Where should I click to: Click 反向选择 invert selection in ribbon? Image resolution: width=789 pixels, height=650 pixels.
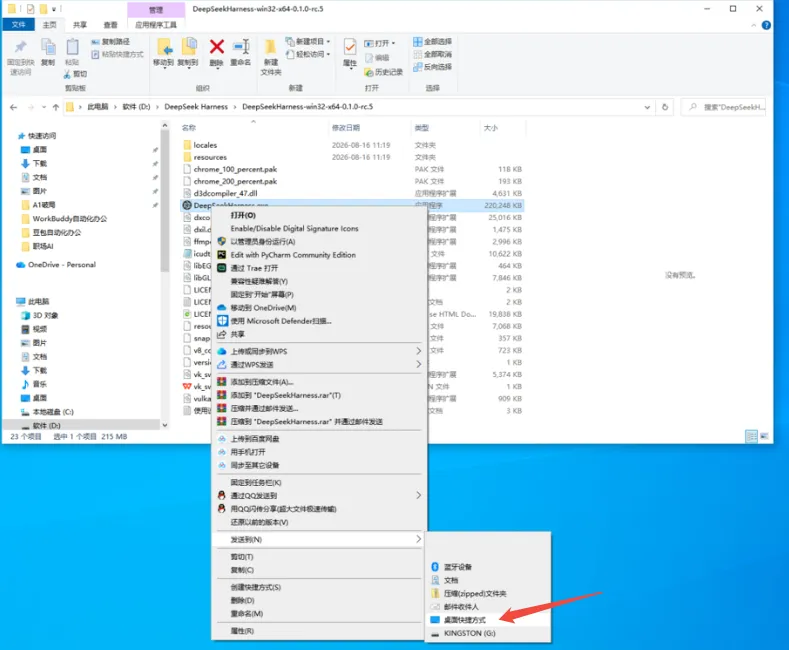pyautogui.click(x=433, y=66)
